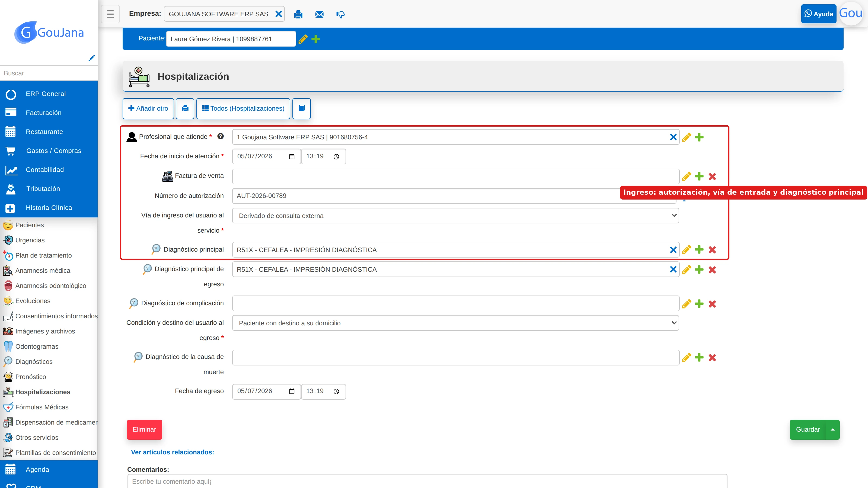Click the help question mark beside Profesional
This screenshot has height=488, width=868.
[x=220, y=136]
